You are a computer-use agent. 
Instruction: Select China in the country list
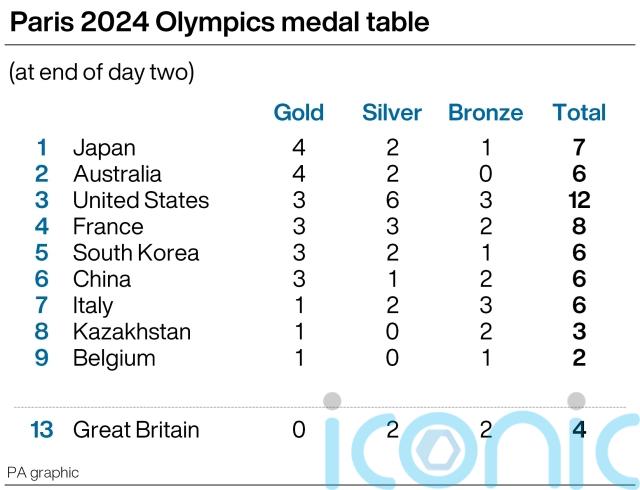102,279
